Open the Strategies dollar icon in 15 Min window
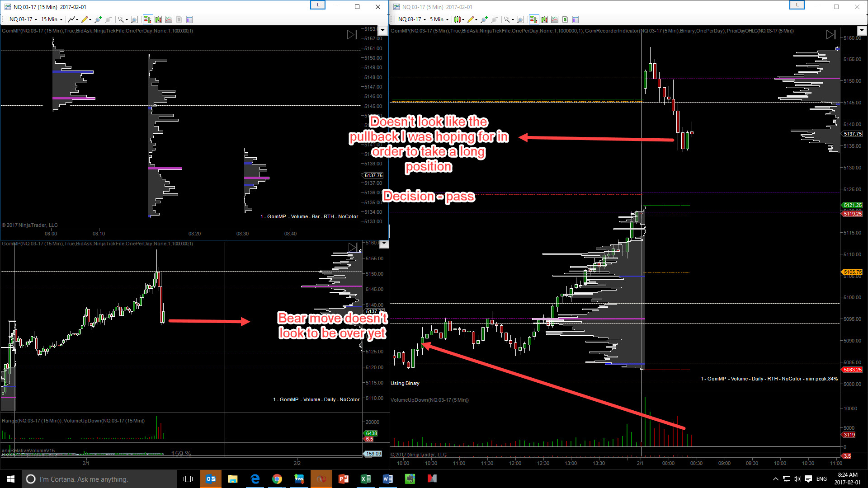868x488 pixels. click(x=179, y=19)
